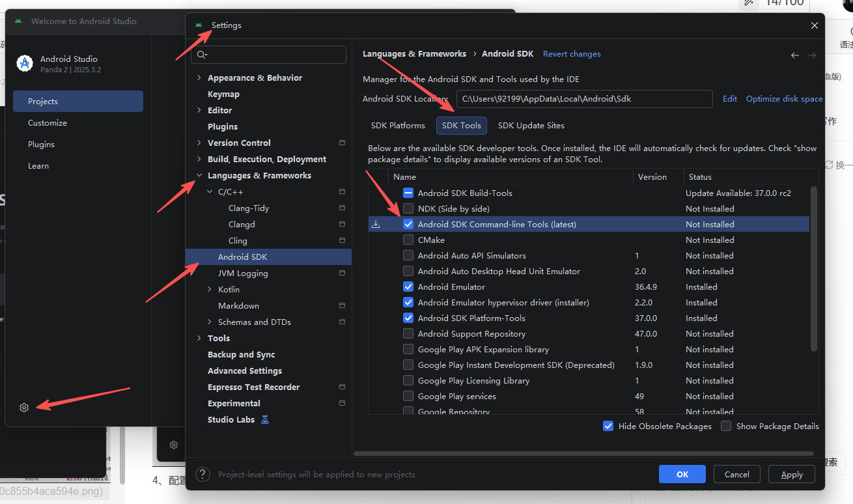Uncheck Android SDK Command-line Tools (latest)

[x=408, y=225]
